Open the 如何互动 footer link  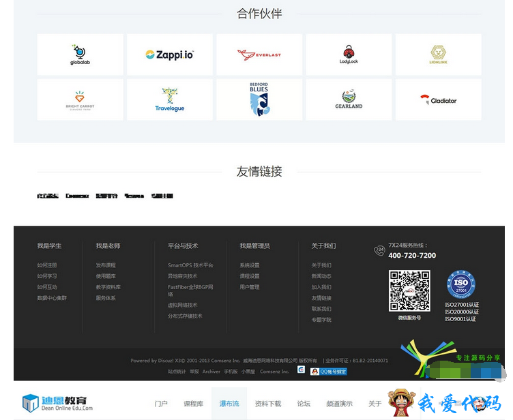click(47, 287)
